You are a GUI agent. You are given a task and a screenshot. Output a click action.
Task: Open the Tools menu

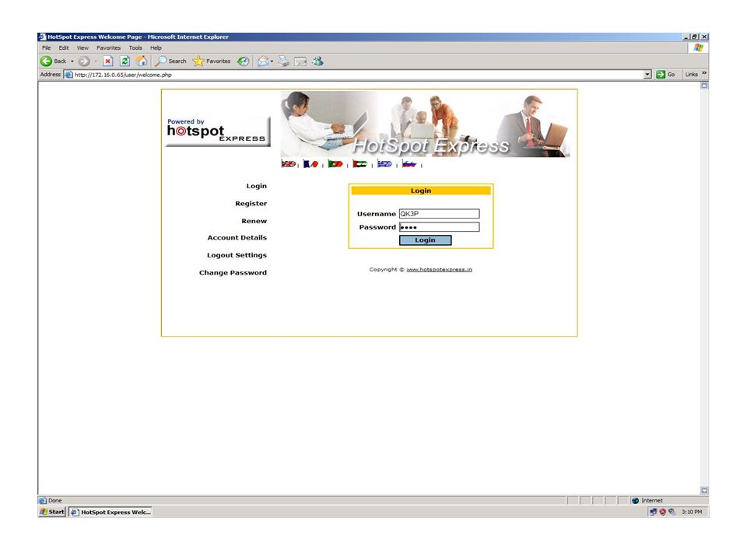135,47
